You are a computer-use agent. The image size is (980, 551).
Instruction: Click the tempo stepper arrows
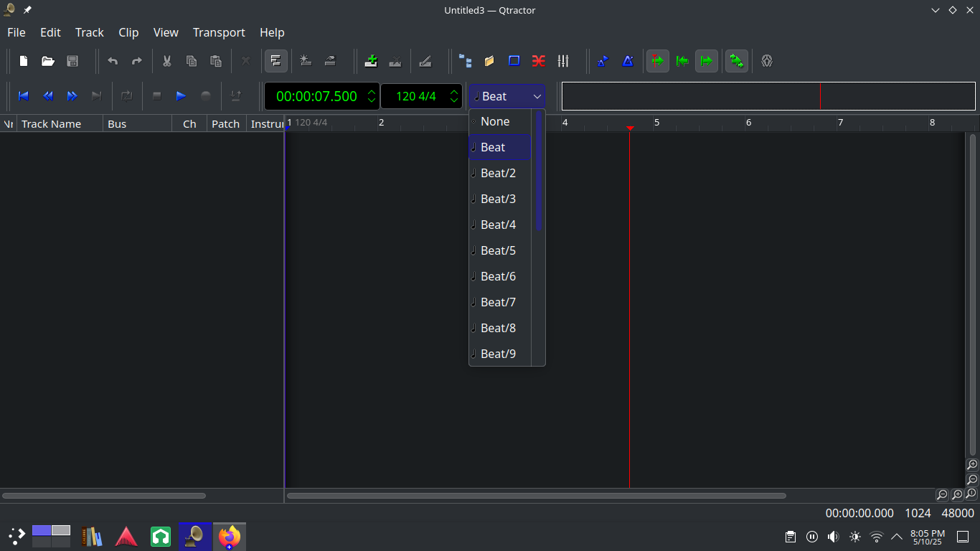pos(454,96)
